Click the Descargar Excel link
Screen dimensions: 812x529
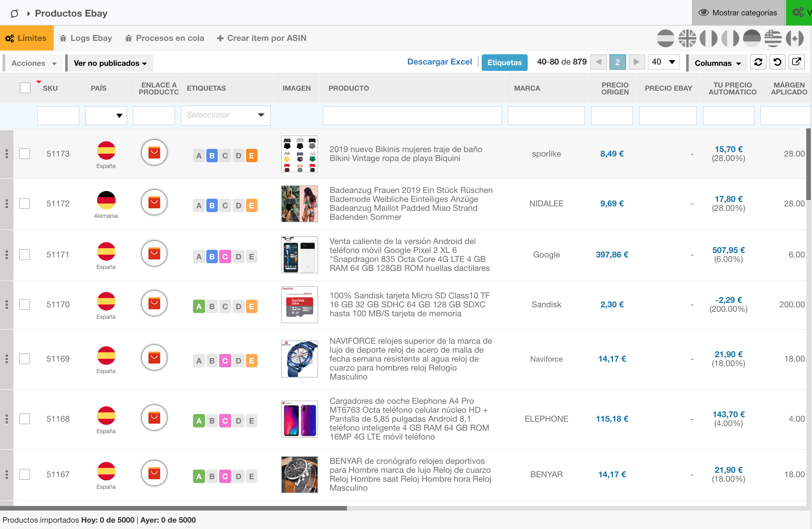440,62
